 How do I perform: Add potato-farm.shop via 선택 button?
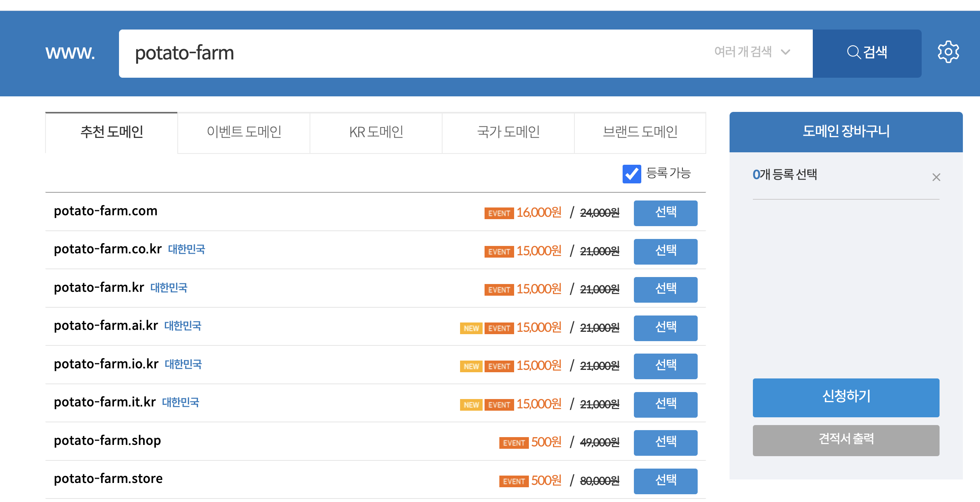665,443
